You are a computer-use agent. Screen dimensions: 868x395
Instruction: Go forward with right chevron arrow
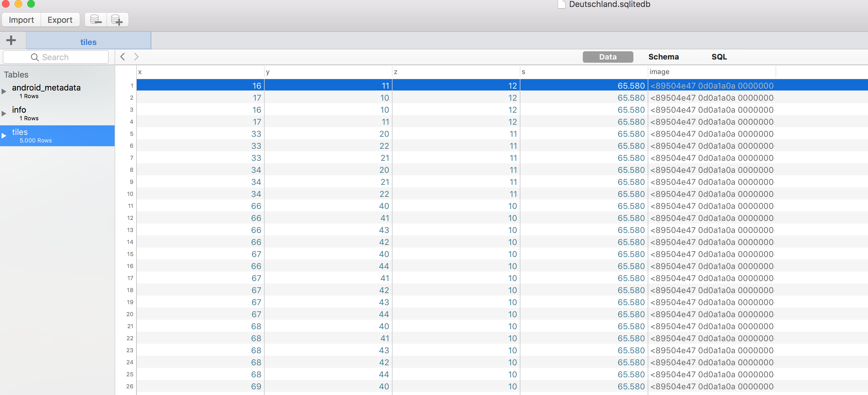click(x=136, y=57)
